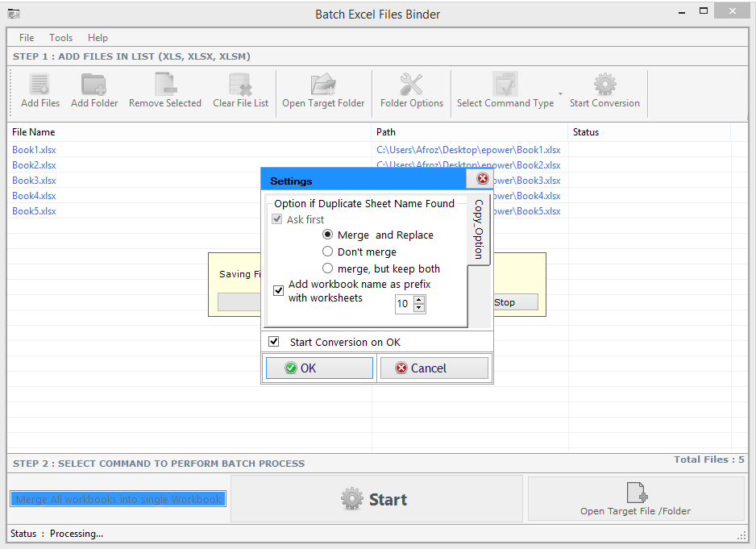Select the Don't merge radio option
This screenshot has height=549, width=756.
[327, 252]
